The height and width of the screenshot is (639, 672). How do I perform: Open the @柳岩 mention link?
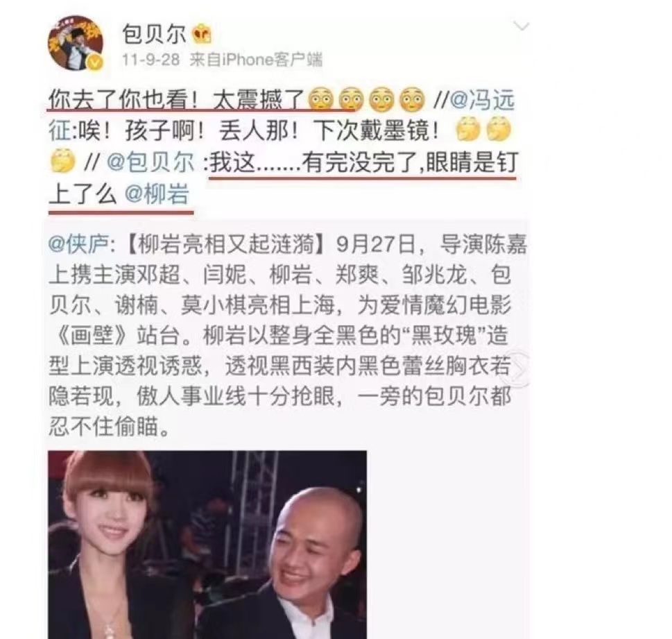(x=157, y=194)
